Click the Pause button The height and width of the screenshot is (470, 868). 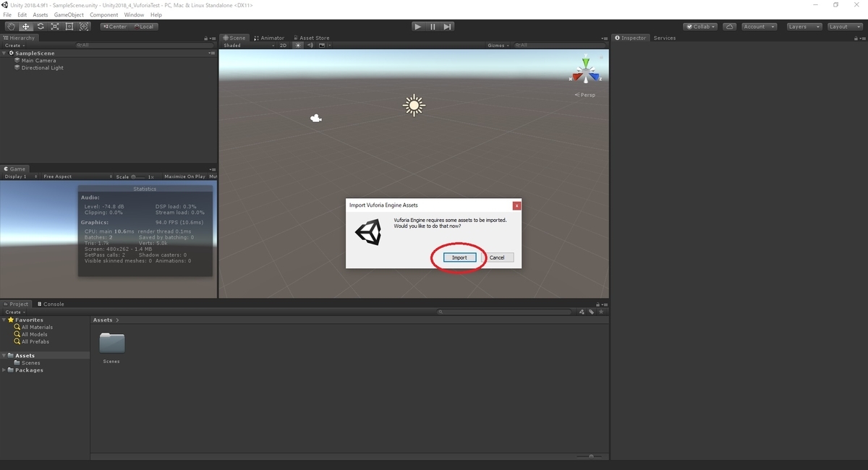[433, 27]
